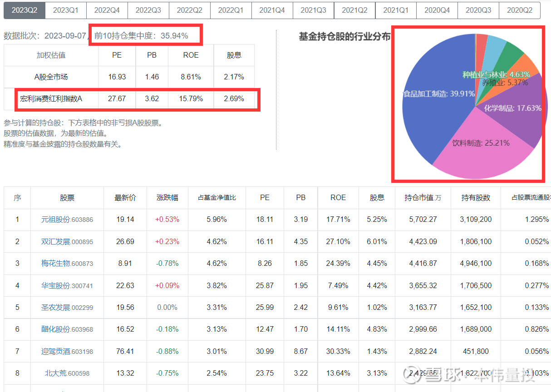551x392 pixels.
Task: Click the active 2023Q2 tab
Action: [x=25, y=10]
